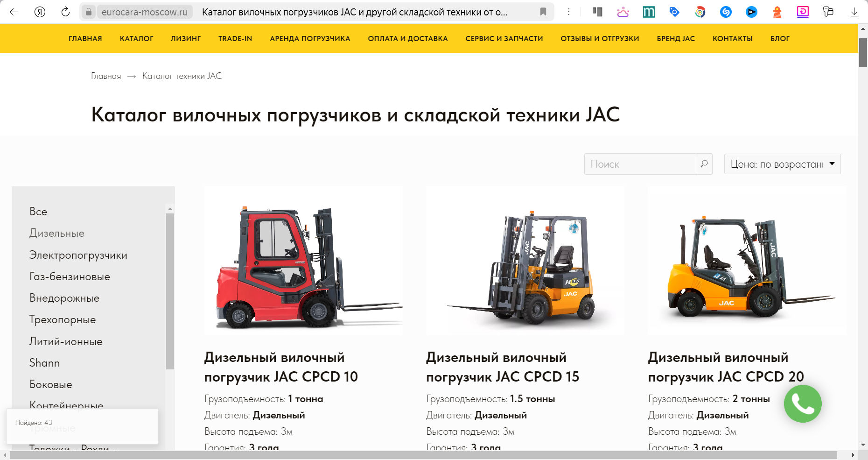This screenshot has width=868, height=460.
Task: Click the CPCD 15 forklift image
Action: pyautogui.click(x=525, y=261)
